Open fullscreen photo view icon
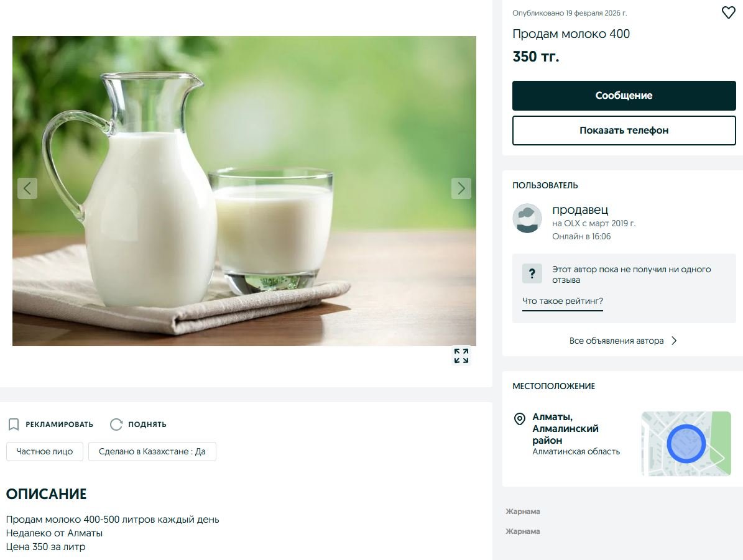Image resolution: width=743 pixels, height=560 pixels. pos(461,356)
